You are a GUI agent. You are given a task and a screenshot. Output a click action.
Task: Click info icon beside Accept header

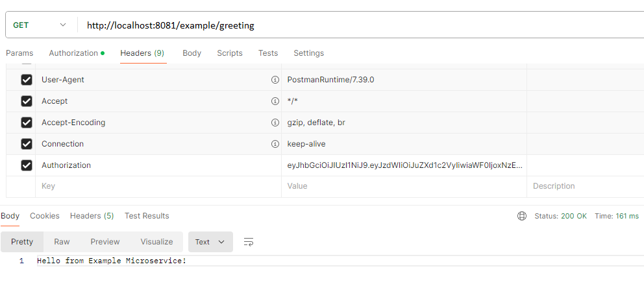275,101
